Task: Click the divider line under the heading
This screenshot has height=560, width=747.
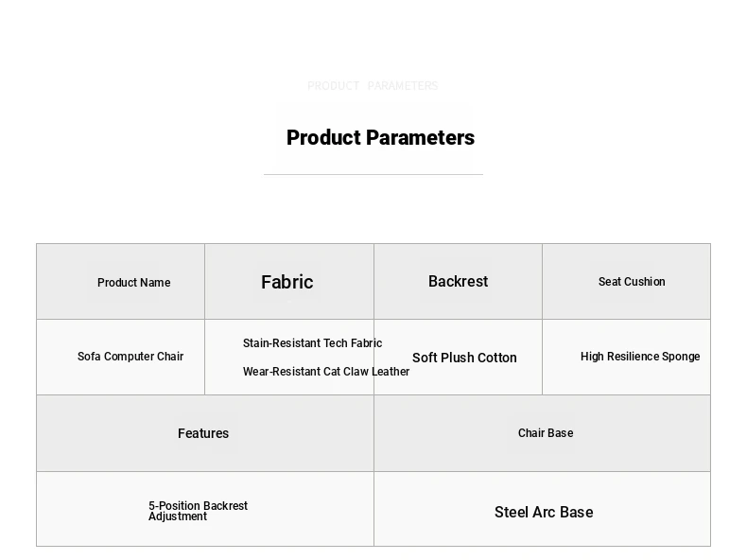Action: (373, 174)
